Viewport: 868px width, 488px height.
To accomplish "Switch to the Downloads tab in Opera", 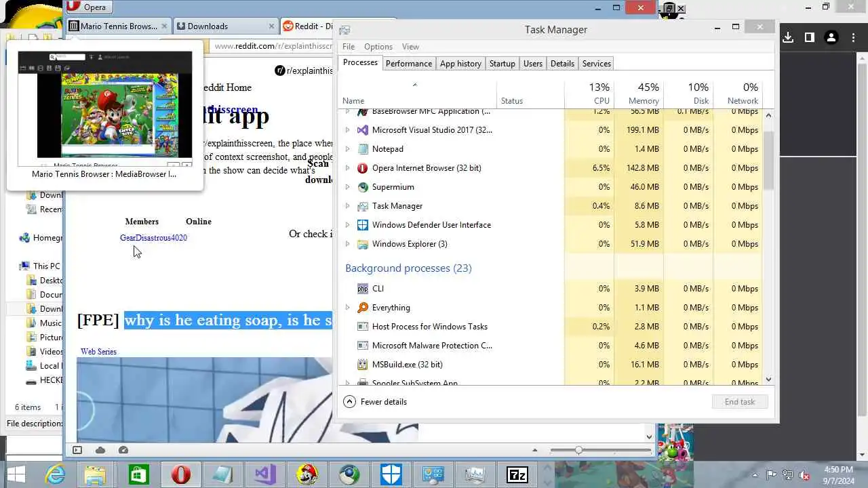I will pyautogui.click(x=224, y=26).
